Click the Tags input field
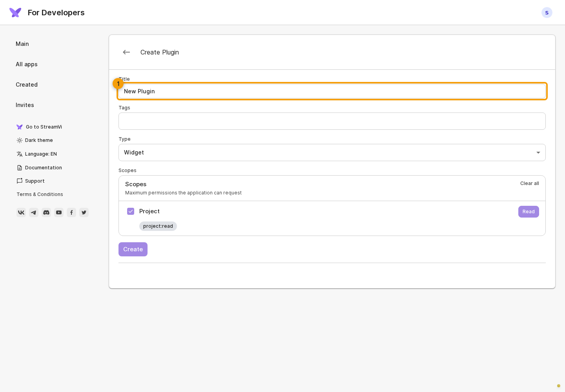The image size is (565, 392). click(332, 121)
